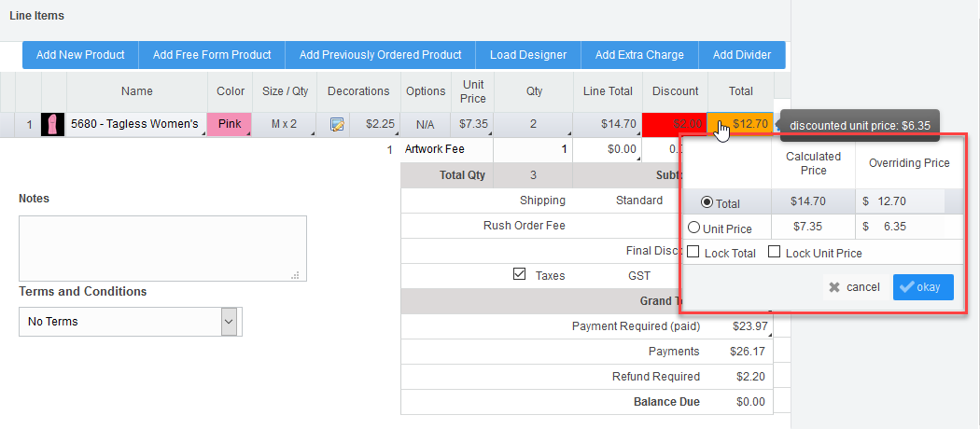Click the Artwork Fee row label
The height and width of the screenshot is (429, 980).
(434, 149)
